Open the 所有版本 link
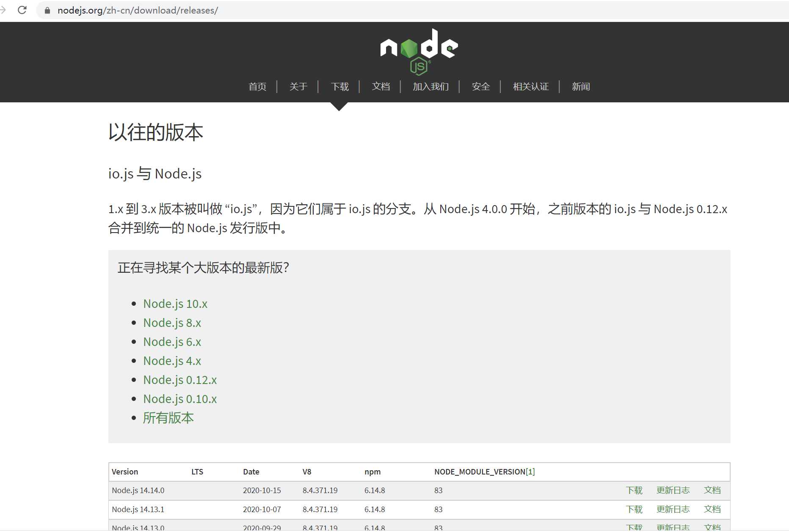 point(168,418)
